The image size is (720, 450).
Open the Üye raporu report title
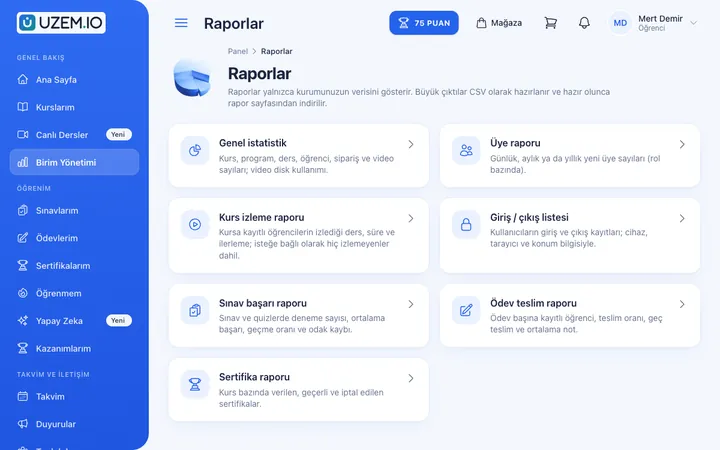pos(515,143)
